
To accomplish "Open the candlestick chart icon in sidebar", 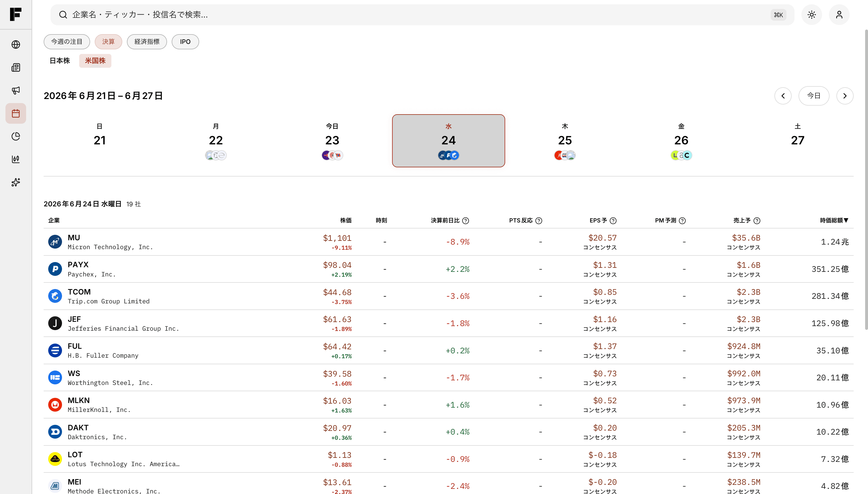I will pyautogui.click(x=15, y=159).
